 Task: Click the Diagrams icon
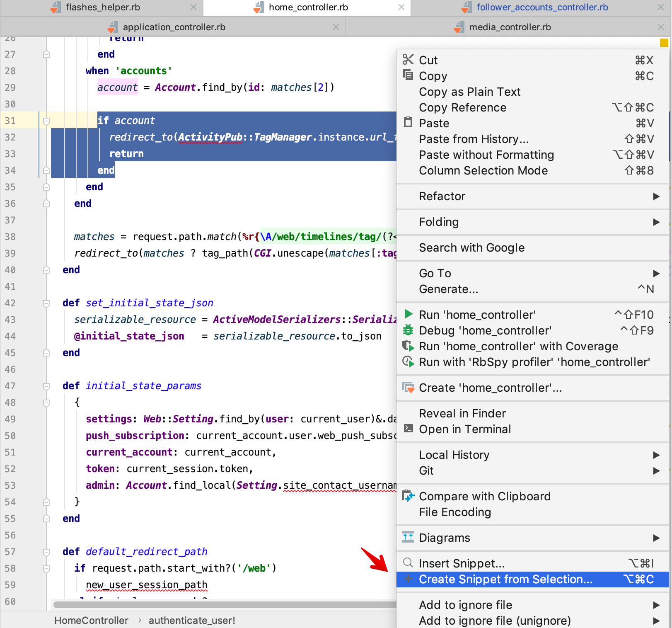click(x=408, y=537)
